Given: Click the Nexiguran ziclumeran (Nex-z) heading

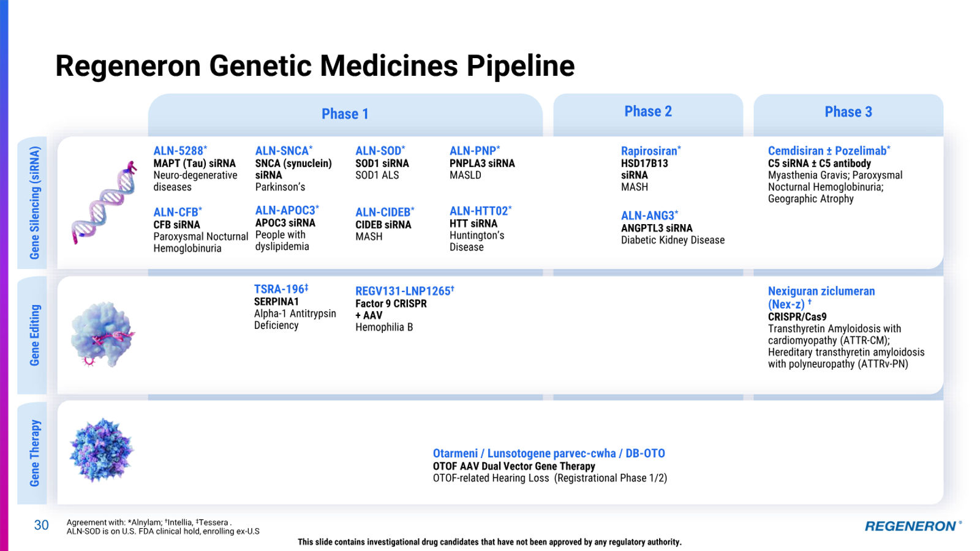Looking at the screenshot, I should point(821,298).
